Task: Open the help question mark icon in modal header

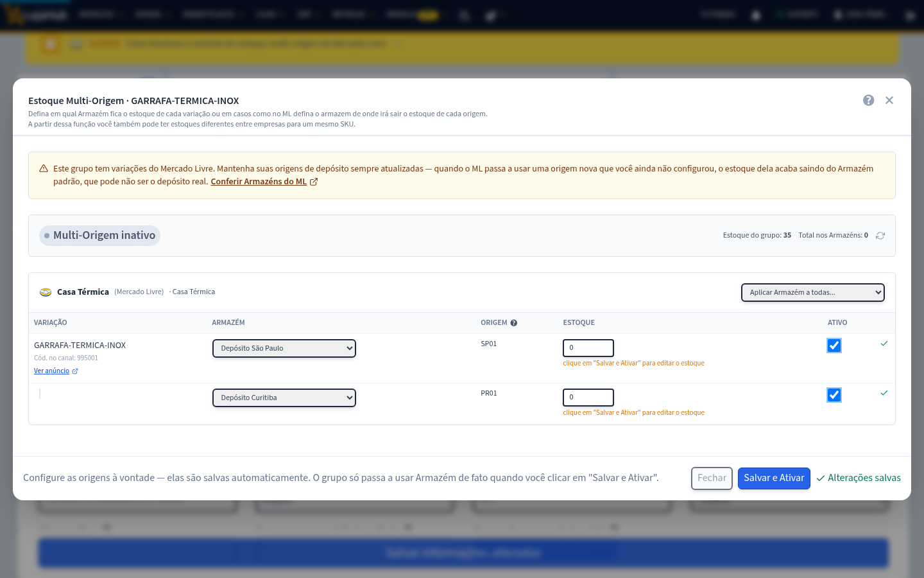Action: click(x=868, y=100)
